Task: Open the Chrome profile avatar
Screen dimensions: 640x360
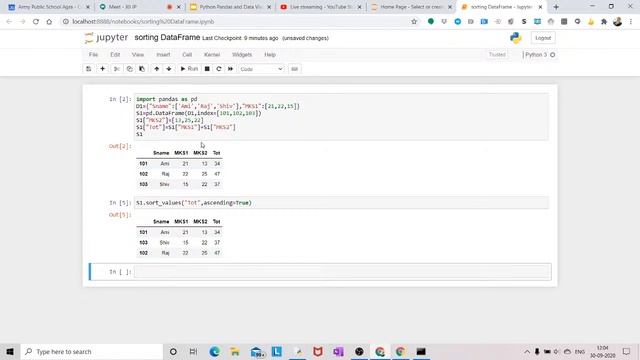Action: click(617, 22)
